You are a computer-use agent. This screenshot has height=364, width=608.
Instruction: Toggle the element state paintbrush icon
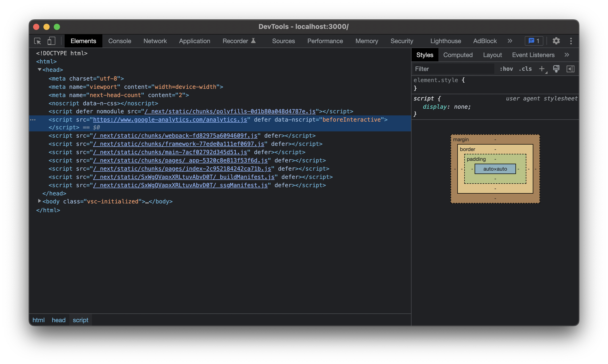tap(556, 69)
